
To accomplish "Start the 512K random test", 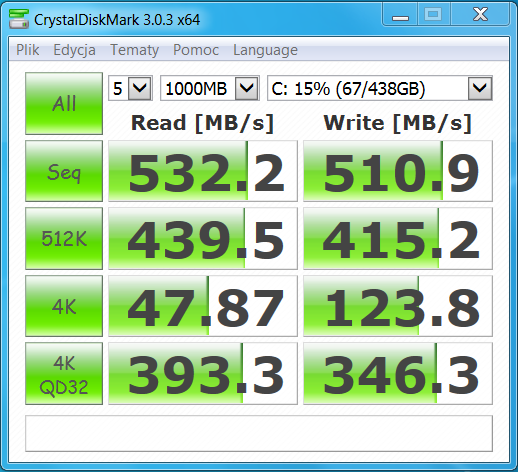I will tap(64, 238).
